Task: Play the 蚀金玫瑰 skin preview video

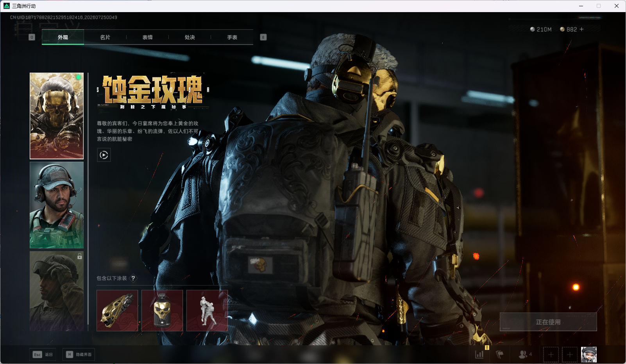Action: [x=104, y=155]
